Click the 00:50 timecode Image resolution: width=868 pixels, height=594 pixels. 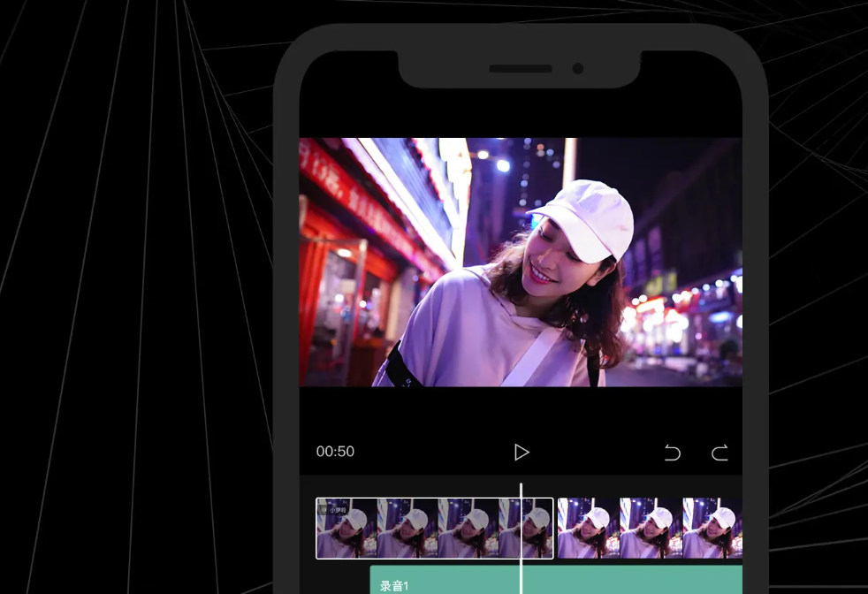(336, 452)
